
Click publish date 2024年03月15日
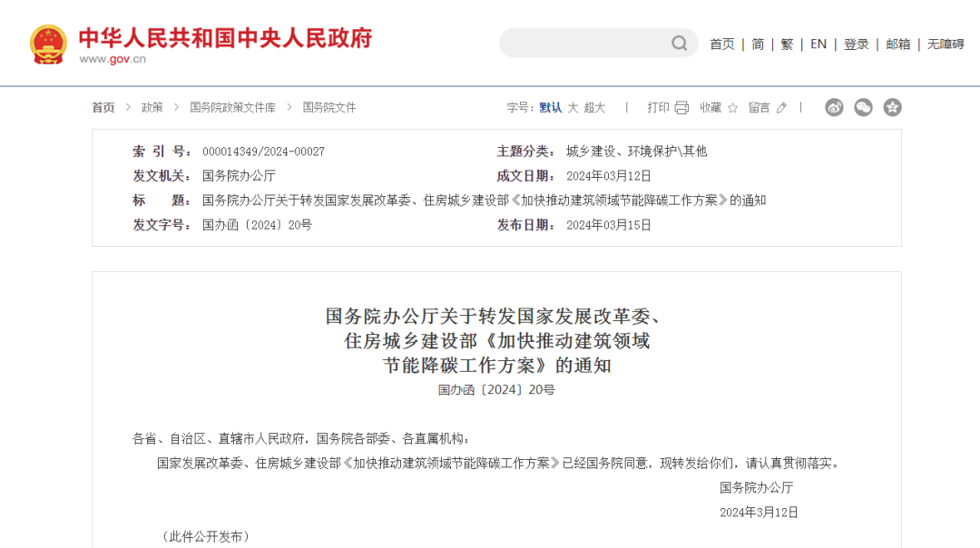[609, 225]
